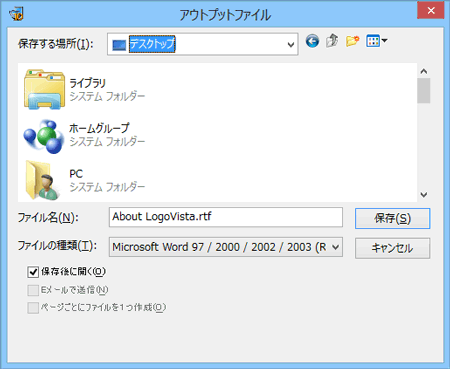450x369 pixels.
Task: Click the scroll down arrow of file list
Action: (424, 194)
